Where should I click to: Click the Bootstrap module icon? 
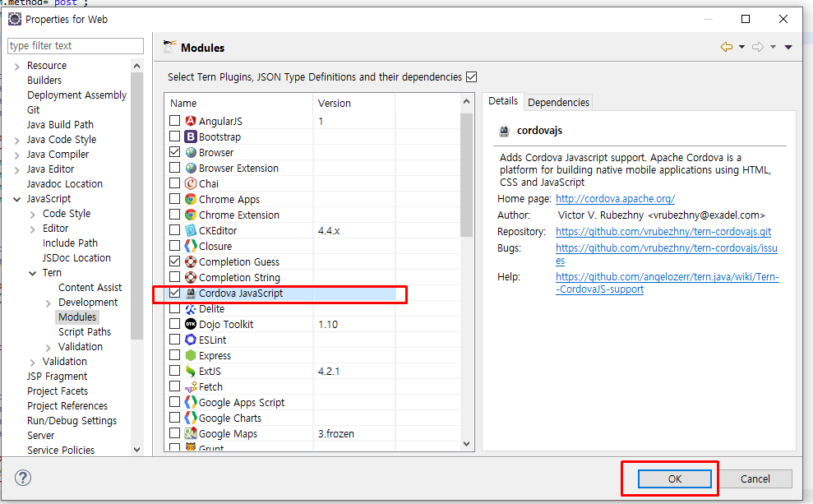191,136
